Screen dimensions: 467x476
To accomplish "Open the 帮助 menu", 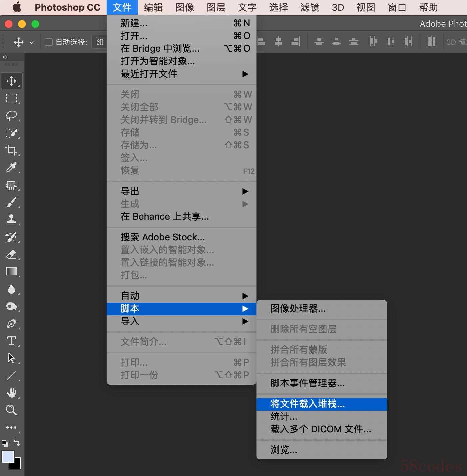I will click(428, 7).
